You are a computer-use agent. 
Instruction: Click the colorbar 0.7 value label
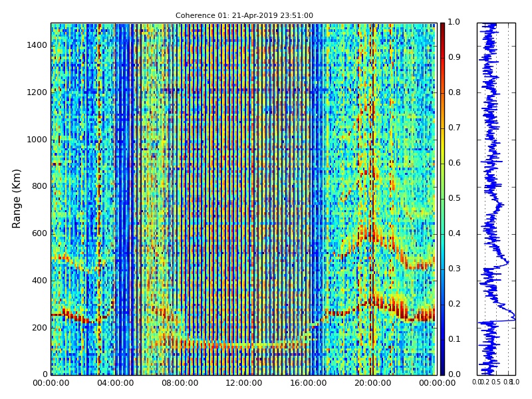(454, 128)
